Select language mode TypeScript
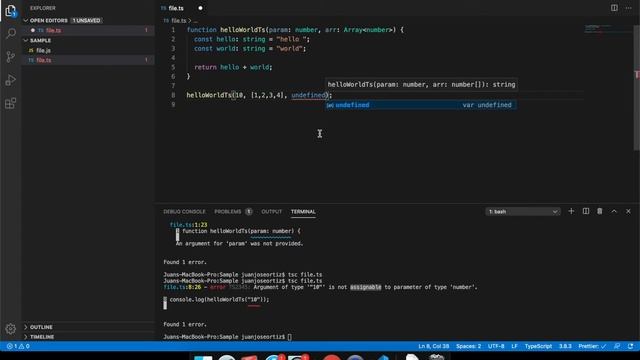 (x=538, y=346)
